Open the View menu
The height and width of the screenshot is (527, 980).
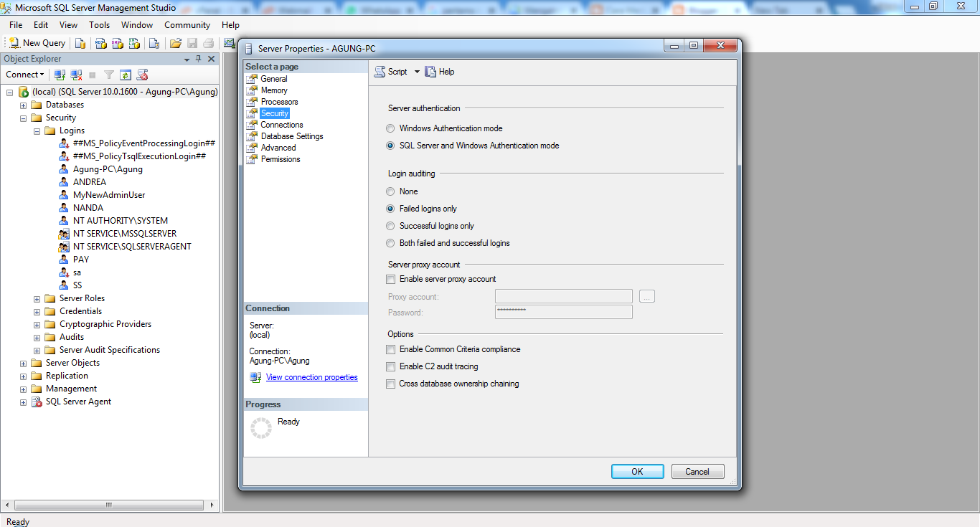69,25
